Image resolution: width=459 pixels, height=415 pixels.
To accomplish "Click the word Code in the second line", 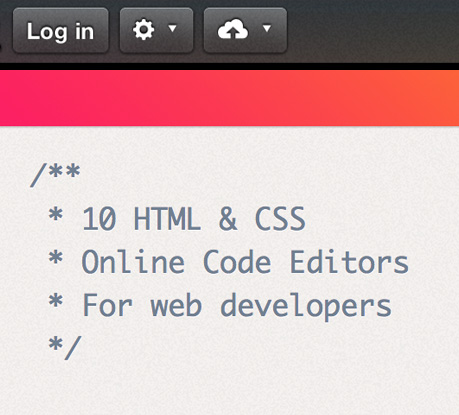I will (237, 262).
